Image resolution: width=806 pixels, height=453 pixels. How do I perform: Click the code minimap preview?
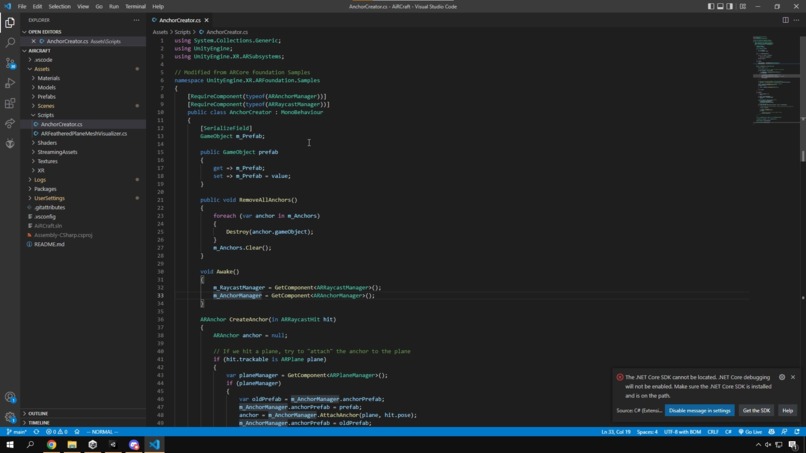click(775, 80)
